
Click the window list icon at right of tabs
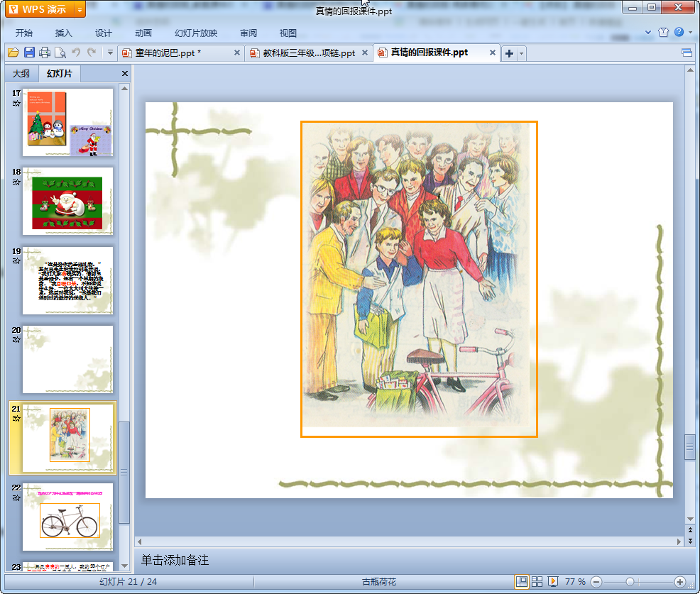tap(687, 53)
